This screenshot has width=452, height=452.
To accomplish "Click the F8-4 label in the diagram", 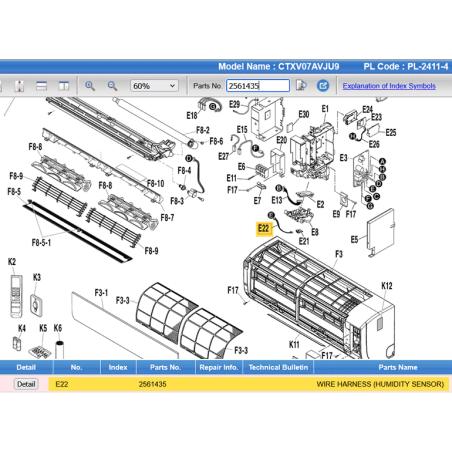I will pos(184,171).
